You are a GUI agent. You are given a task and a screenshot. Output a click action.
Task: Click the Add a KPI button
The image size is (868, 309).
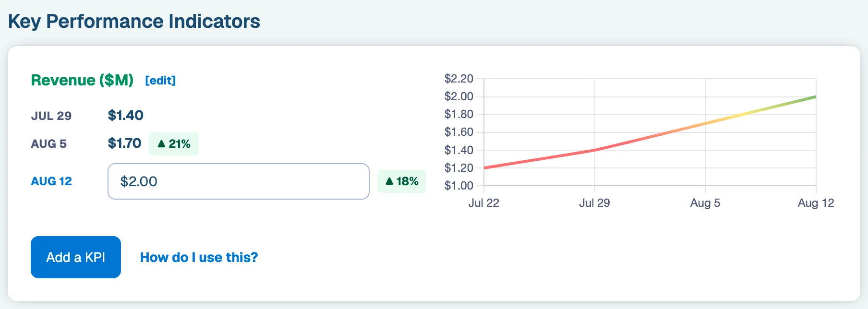(x=76, y=257)
